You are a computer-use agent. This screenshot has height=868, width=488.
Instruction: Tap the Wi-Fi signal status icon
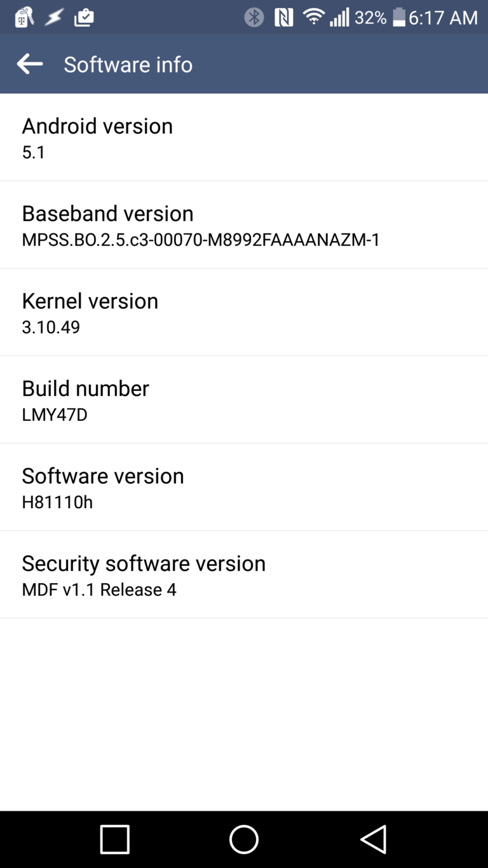[313, 17]
